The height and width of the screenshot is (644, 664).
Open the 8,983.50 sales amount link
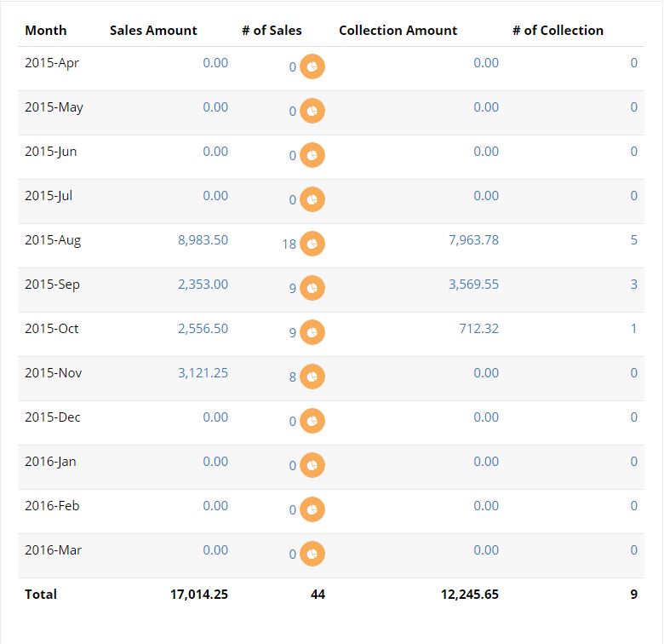(x=203, y=240)
